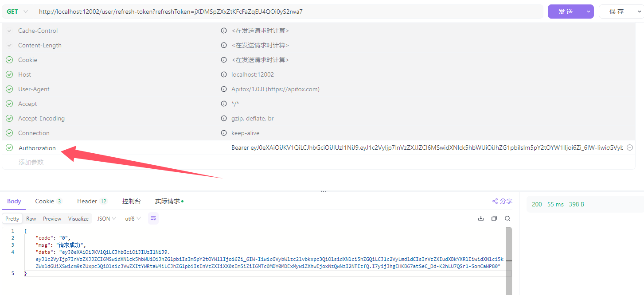Open the GET method dropdown
Image resolution: width=644 pixels, height=295 pixels.
[18, 12]
